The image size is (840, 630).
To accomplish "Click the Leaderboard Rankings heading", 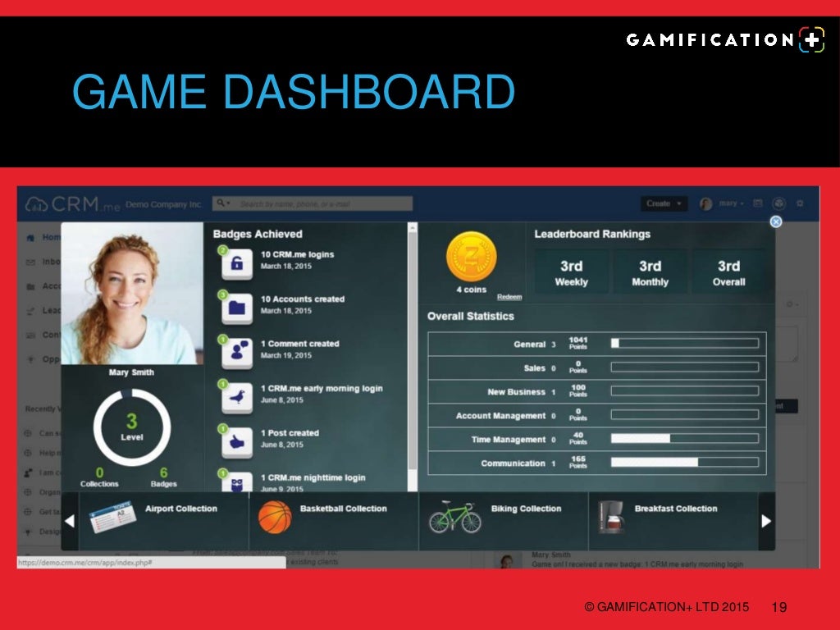I will [592, 234].
